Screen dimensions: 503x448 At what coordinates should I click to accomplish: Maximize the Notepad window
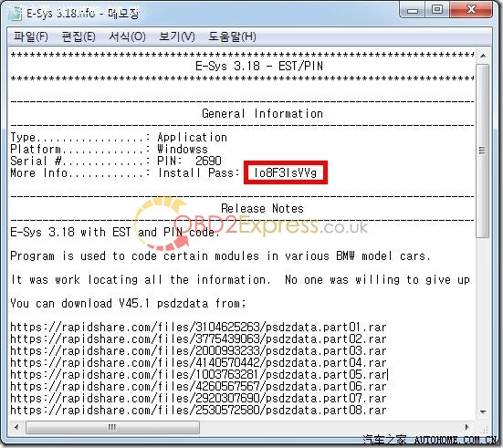pyautogui.click(x=437, y=10)
